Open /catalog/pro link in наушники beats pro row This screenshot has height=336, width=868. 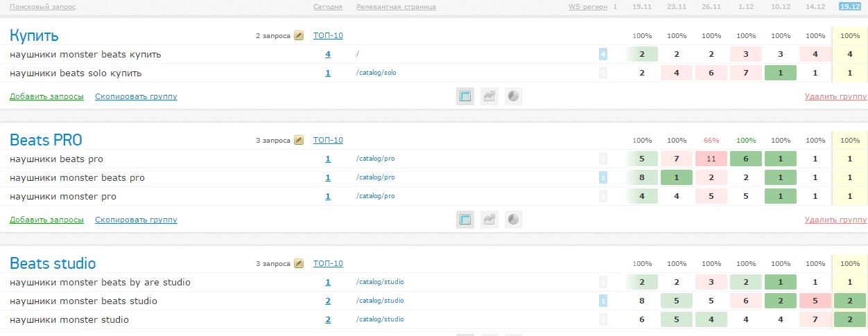click(376, 159)
